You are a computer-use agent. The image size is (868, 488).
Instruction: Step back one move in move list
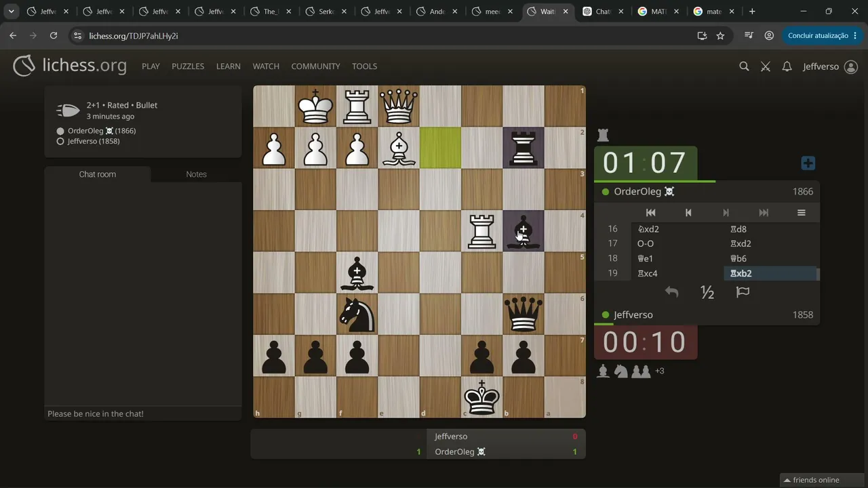688,213
